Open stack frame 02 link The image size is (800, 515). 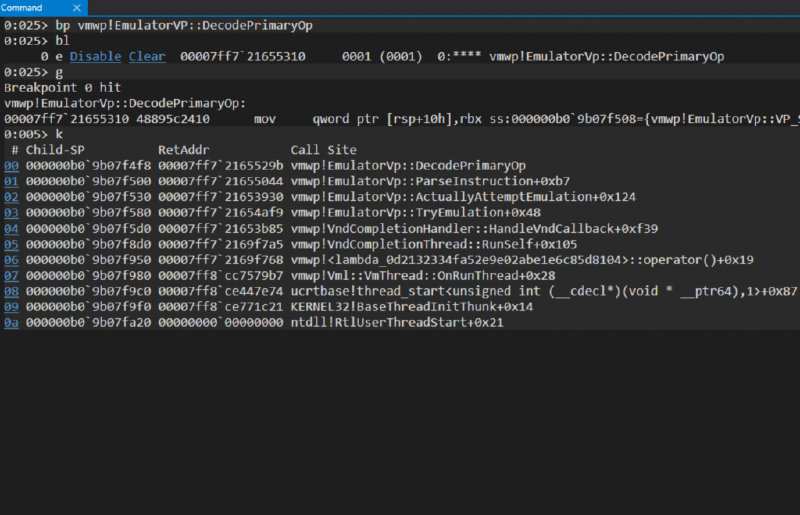click(x=11, y=197)
